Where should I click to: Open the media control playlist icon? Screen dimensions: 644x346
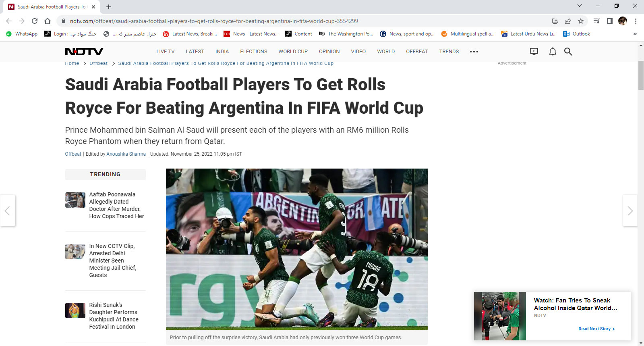pos(597,21)
